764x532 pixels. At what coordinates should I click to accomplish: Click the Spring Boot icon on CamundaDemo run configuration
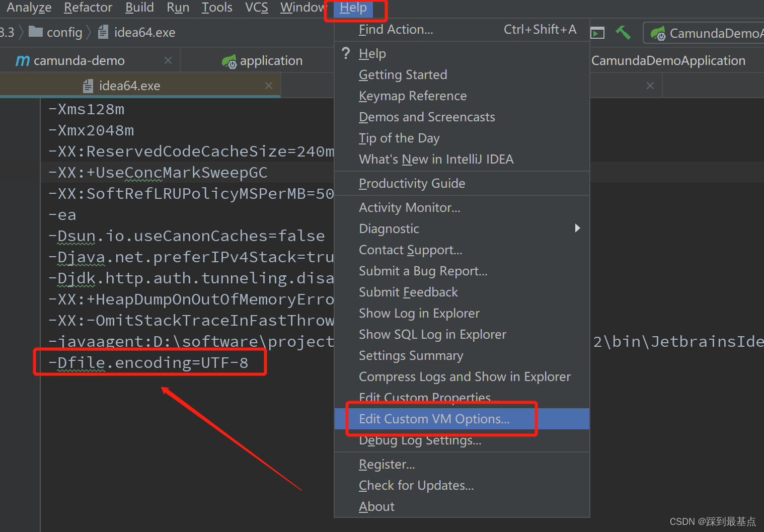[x=658, y=34]
